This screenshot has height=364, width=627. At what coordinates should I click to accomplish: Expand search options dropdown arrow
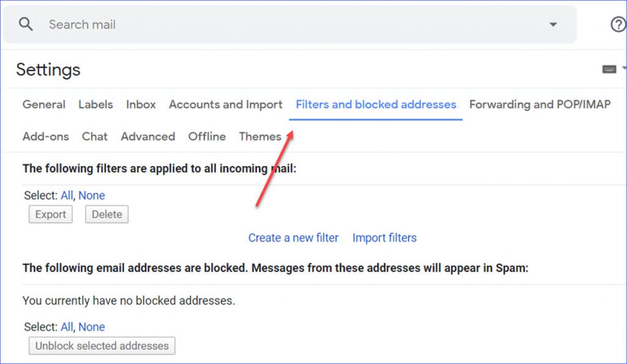[x=553, y=24]
